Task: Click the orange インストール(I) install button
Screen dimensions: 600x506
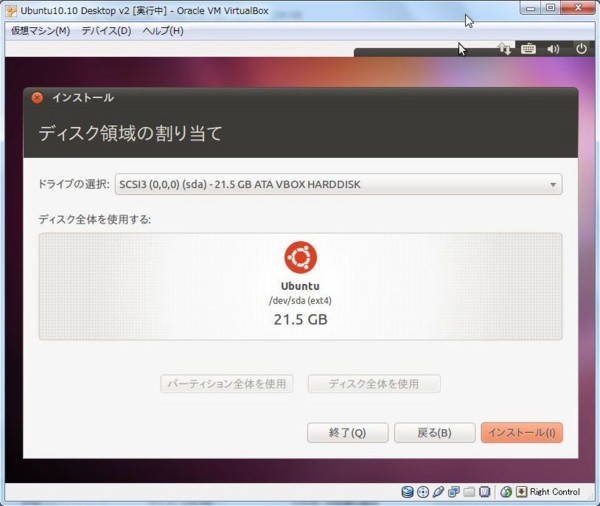Action: tap(522, 433)
